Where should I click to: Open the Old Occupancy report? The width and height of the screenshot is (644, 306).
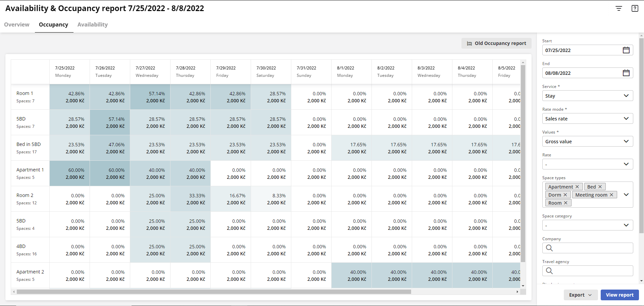coord(496,43)
